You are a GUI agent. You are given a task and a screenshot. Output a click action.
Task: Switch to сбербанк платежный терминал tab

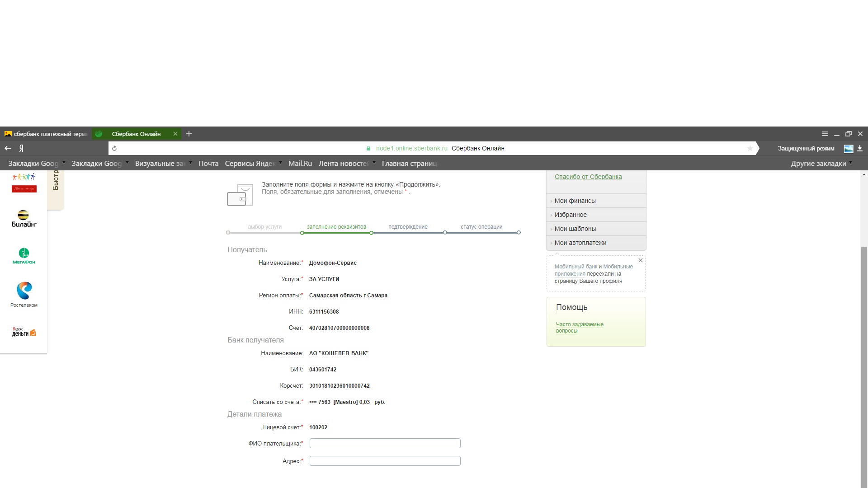pos(45,134)
